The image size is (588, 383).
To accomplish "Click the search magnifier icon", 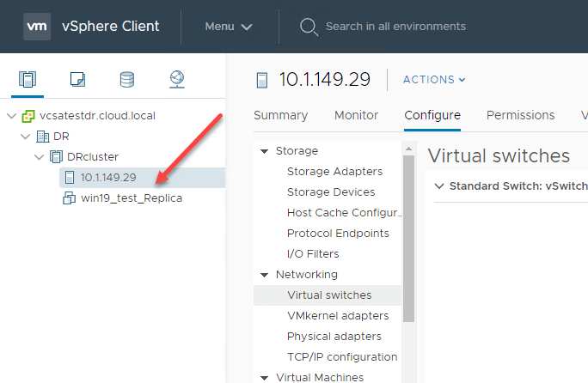I will pos(309,27).
